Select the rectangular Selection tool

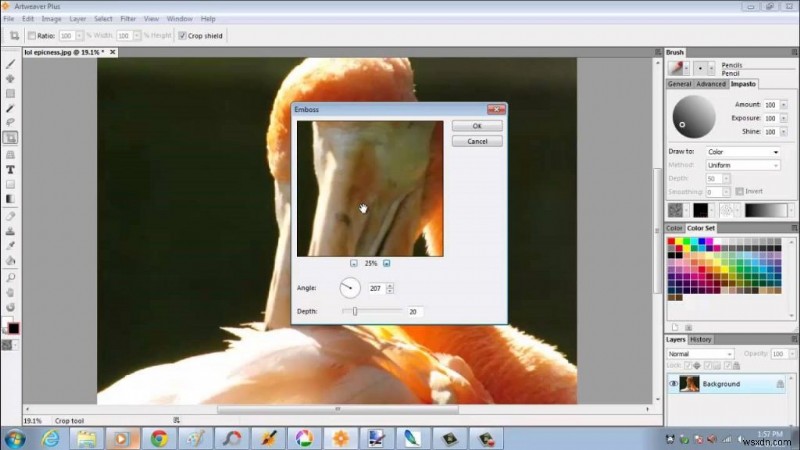click(x=10, y=94)
